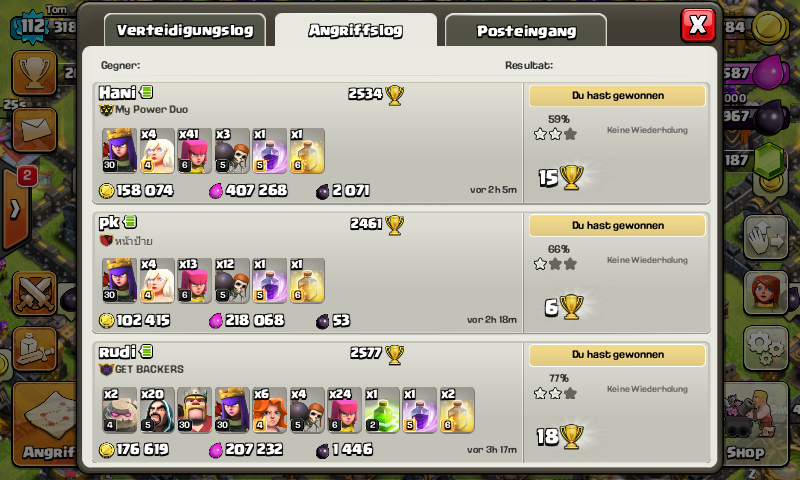Expand the left side panel arrow
800x480 pixels.
(x=15, y=209)
